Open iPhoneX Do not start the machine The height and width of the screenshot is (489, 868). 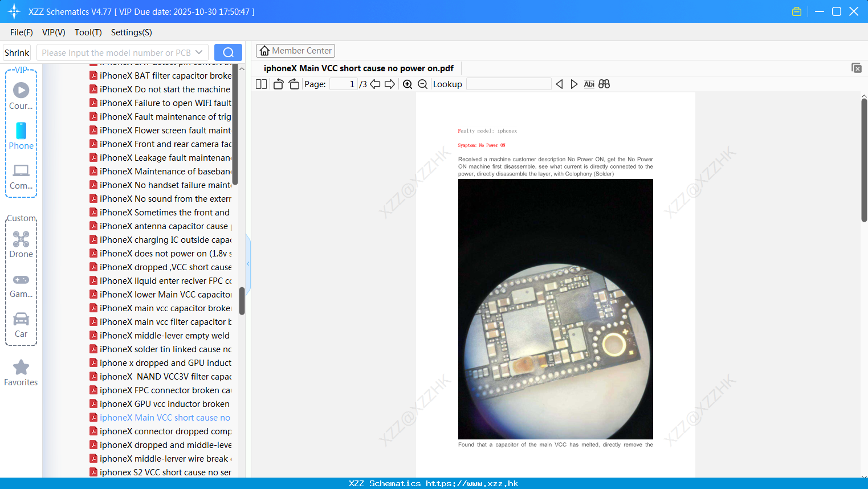point(165,89)
